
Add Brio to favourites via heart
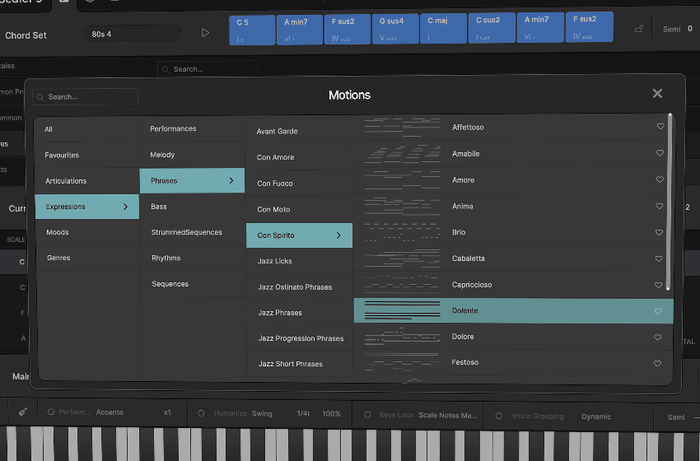(x=659, y=232)
